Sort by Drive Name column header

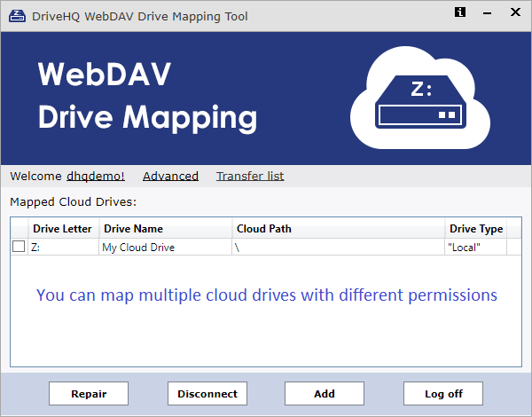[x=166, y=229]
